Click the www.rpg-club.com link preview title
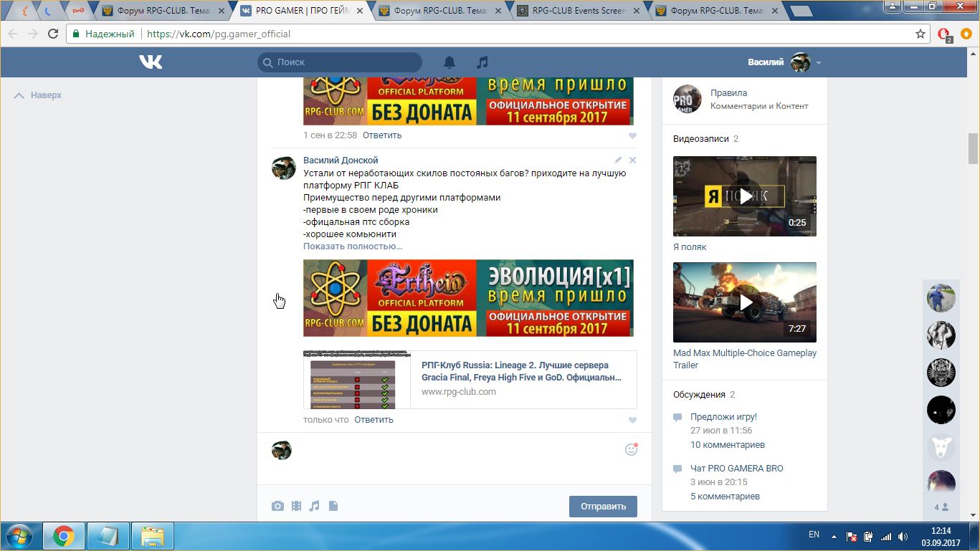 (521, 371)
